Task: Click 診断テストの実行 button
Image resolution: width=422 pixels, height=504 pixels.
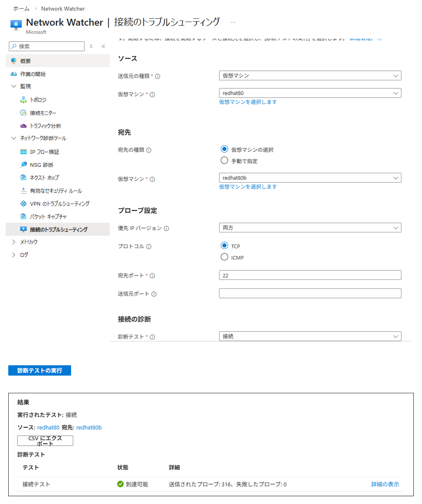Action: pos(40,370)
